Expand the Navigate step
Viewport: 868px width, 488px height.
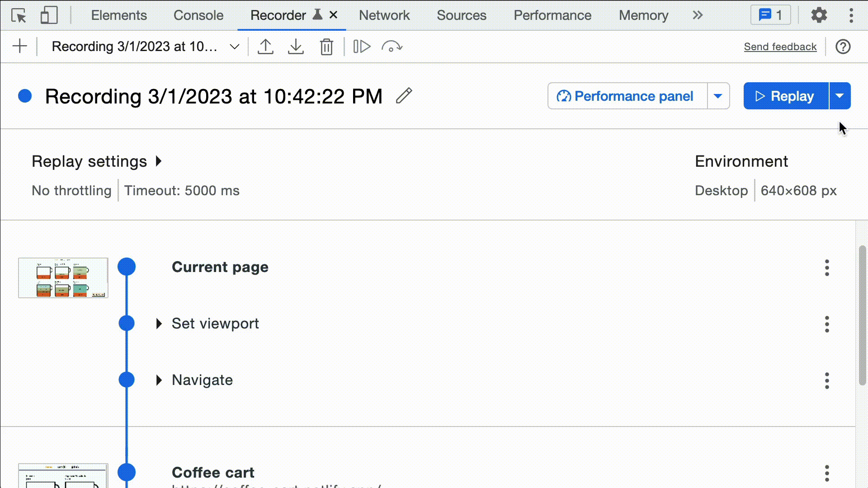coord(159,380)
